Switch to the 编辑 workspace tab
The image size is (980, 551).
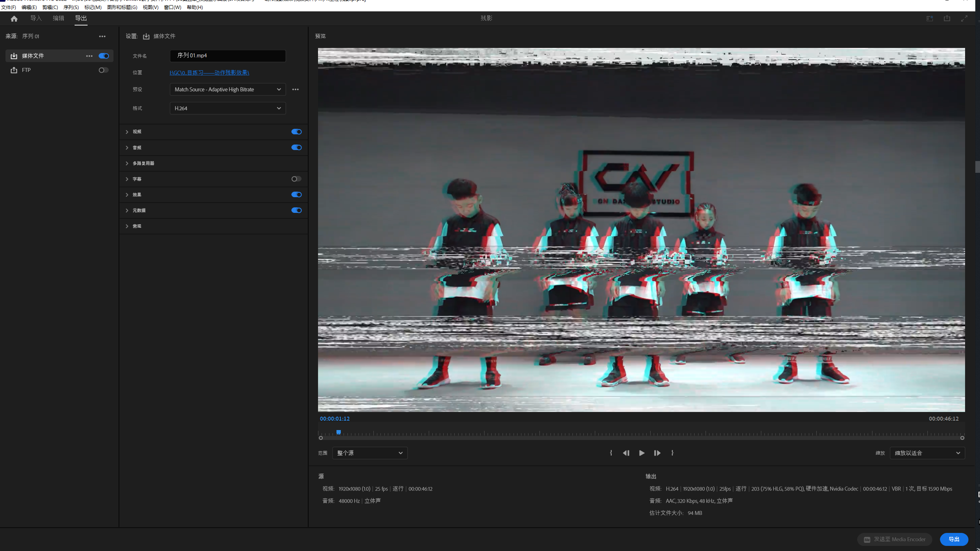coord(58,18)
